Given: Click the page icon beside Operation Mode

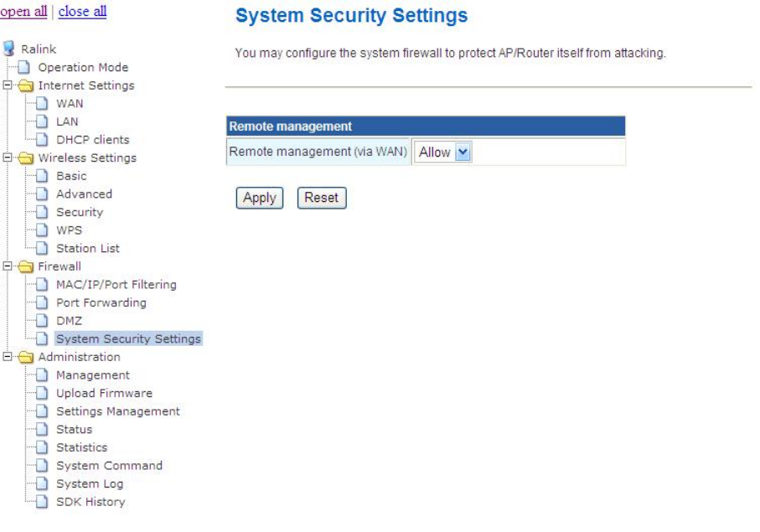Looking at the screenshot, I should coord(25,68).
